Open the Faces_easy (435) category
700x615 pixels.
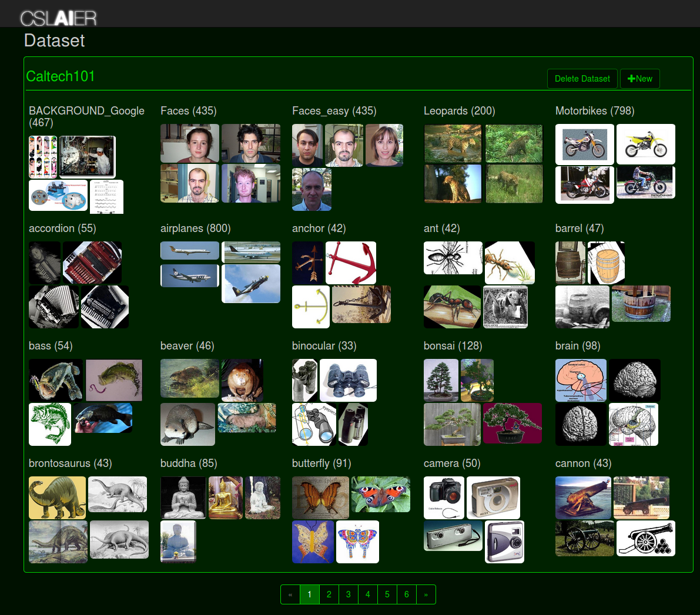coord(334,110)
